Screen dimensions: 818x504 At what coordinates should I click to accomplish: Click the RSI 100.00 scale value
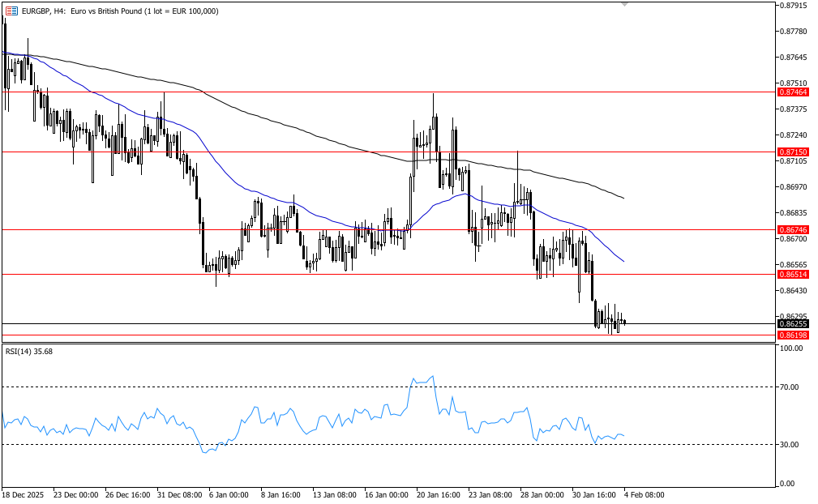pos(790,348)
